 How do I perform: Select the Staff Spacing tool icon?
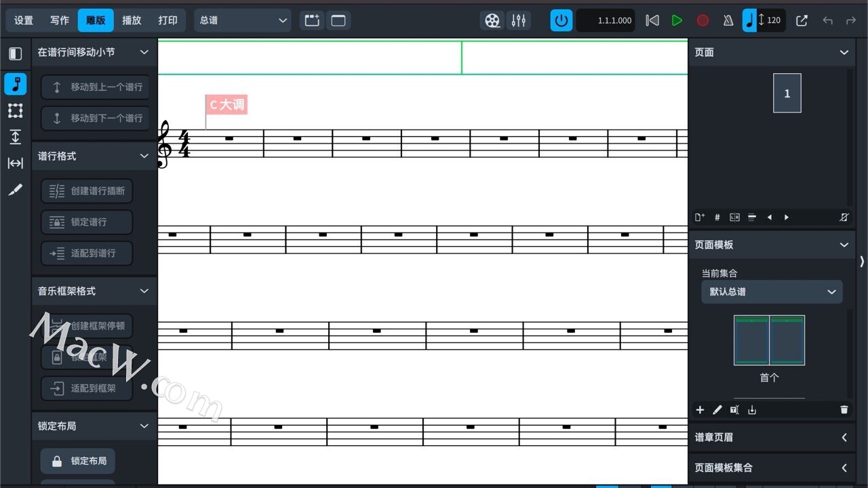(x=16, y=137)
